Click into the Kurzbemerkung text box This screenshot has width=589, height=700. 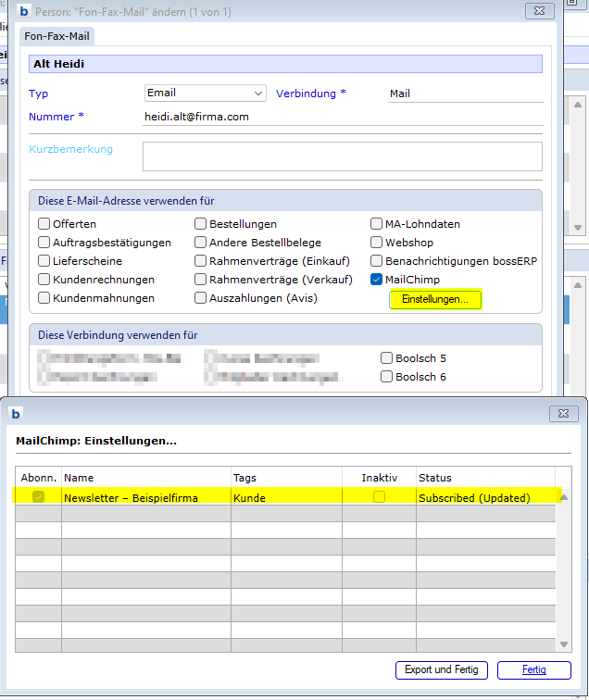[341, 156]
